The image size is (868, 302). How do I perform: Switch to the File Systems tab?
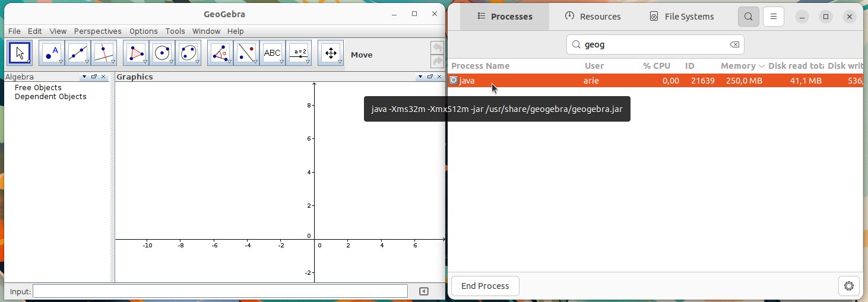coord(682,17)
